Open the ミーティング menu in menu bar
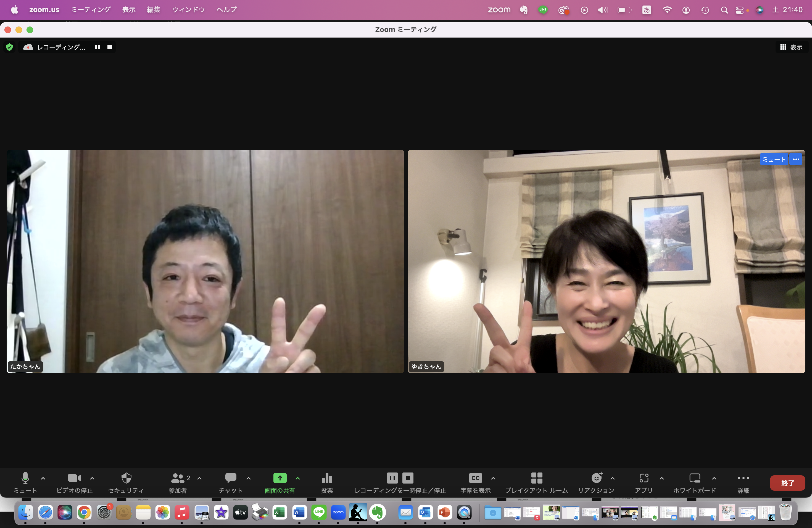The height and width of the screenshot is (528, 812). [91, 10]
